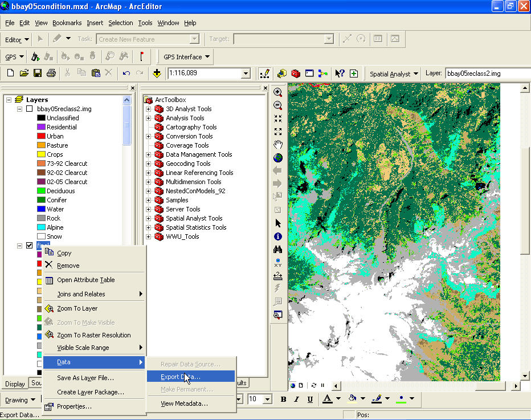Open the GPS Interface dropdown
This screenshot has width=531, height=420.
(x=186, y=57)
